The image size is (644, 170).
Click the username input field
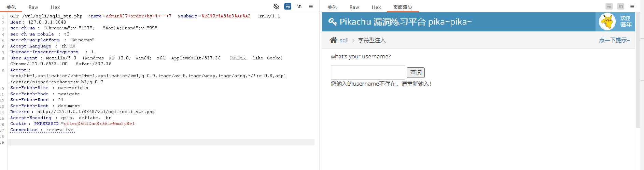point(368,72)
